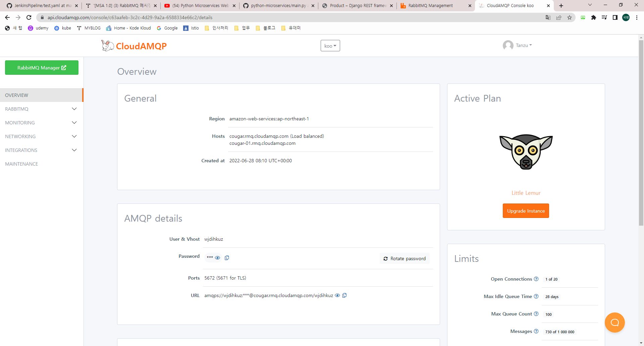Open the media control icon
Screen dimensions: 644x346
(604, 17)
